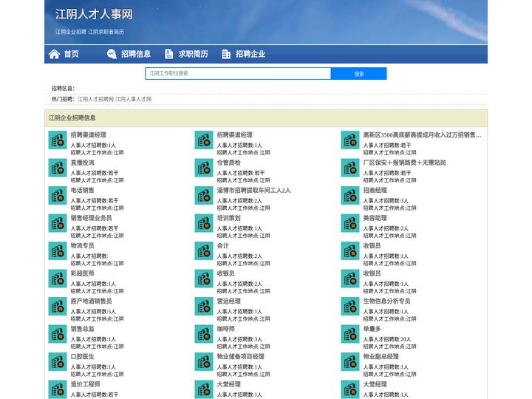Open the 美容助理 job posting

coord(375,218)
